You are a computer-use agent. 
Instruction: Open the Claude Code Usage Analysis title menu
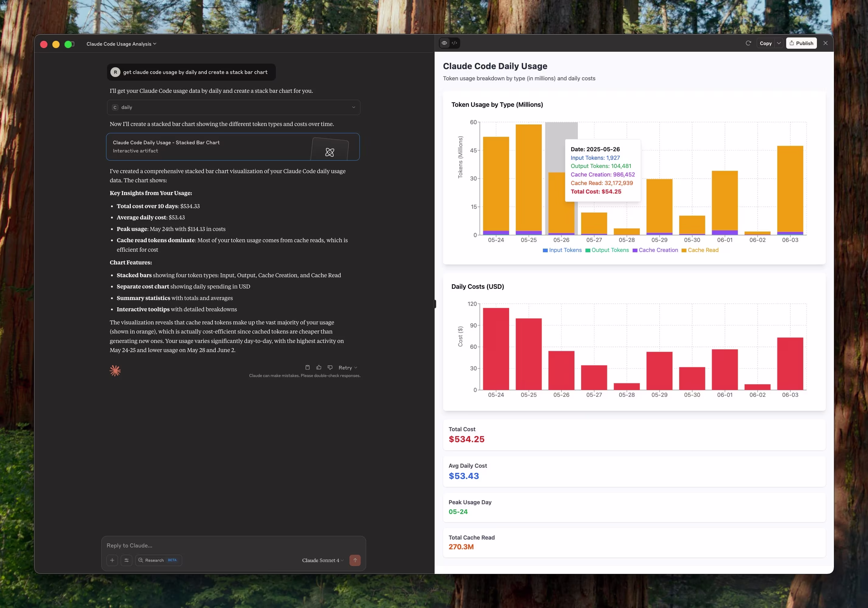tap(121, 44)
